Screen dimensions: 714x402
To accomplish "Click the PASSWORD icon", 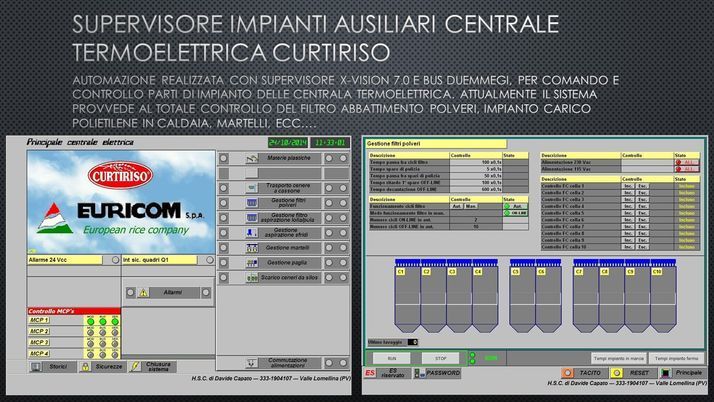I will coord(419,373).
